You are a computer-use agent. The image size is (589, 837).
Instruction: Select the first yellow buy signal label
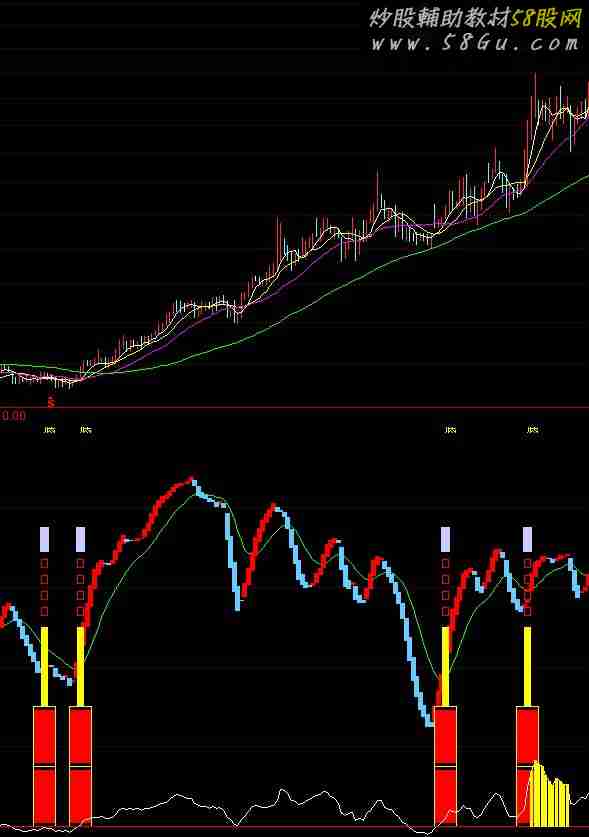click(x=49, y=430)
